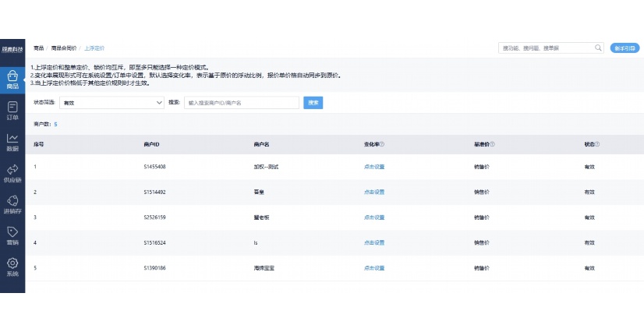Click 点击设置 for merchant S1455408

(373, 167)
